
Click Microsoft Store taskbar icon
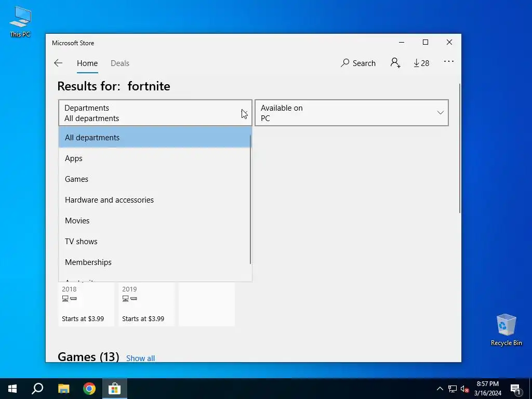coord(115,389)
